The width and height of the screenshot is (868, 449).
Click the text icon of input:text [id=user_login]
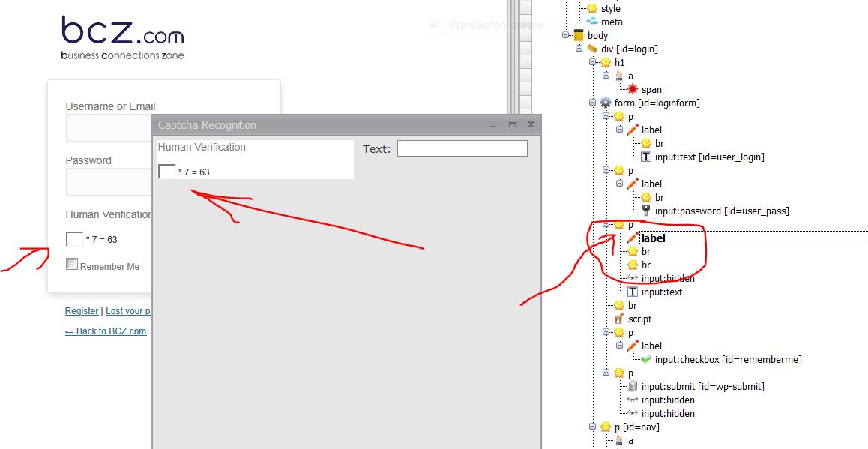click(646, 157)
